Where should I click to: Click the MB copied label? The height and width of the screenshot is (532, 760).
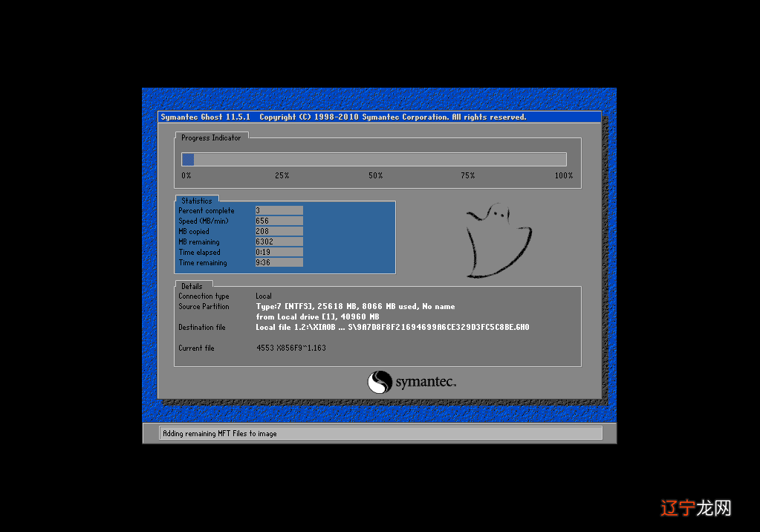point(194,231)
